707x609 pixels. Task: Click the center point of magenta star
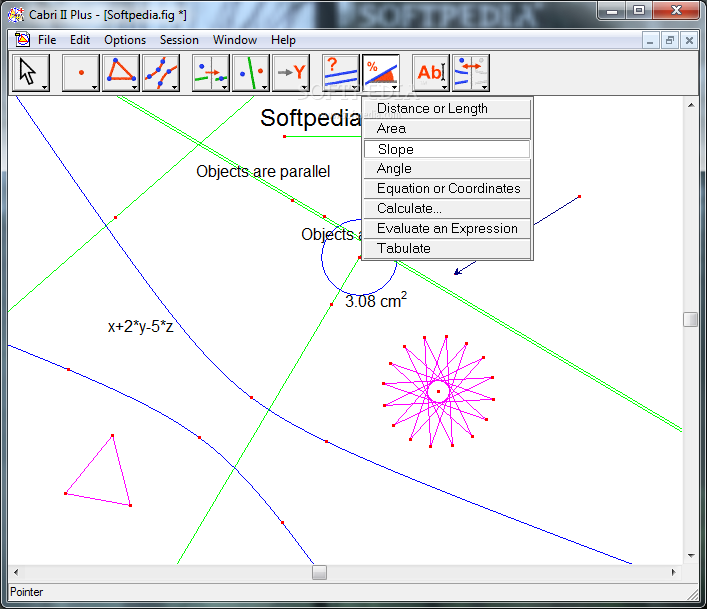click(438, 391)
